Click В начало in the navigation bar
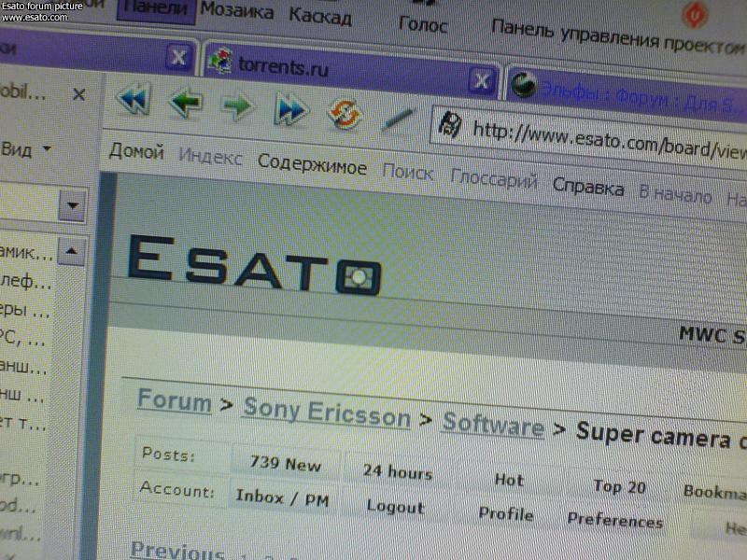The image size is (747, 560). (675, 193)
